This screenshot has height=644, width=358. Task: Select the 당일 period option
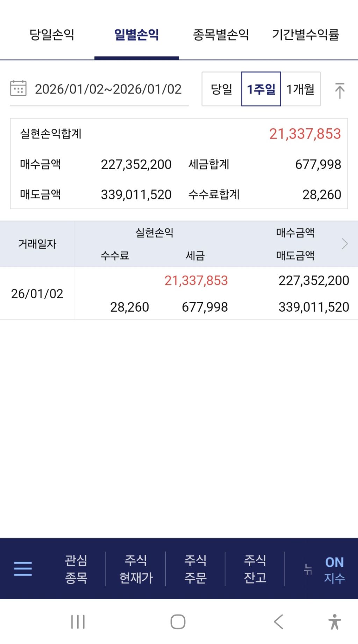tap(222, 89)
